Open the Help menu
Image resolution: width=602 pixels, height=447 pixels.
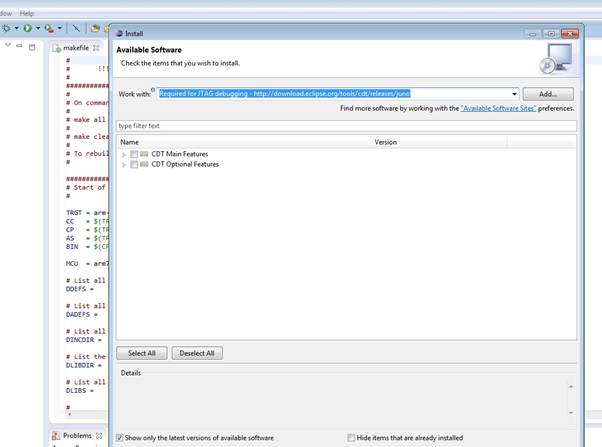click(26, 13)
